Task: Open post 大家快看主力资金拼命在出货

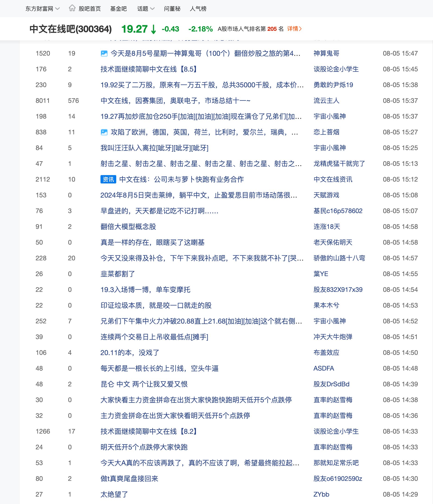Action: point(196,400)
